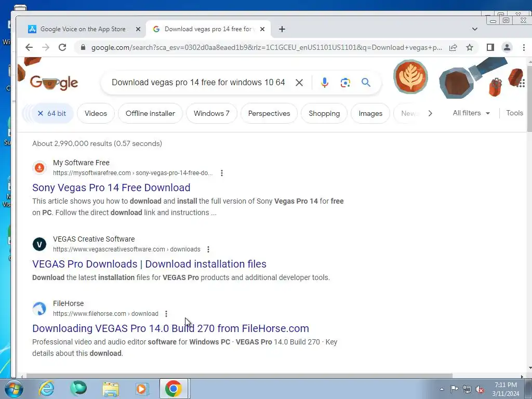Click the filehorse.com URL breadcrumb
The image size is (532, 399).
[x=105, y=314]
